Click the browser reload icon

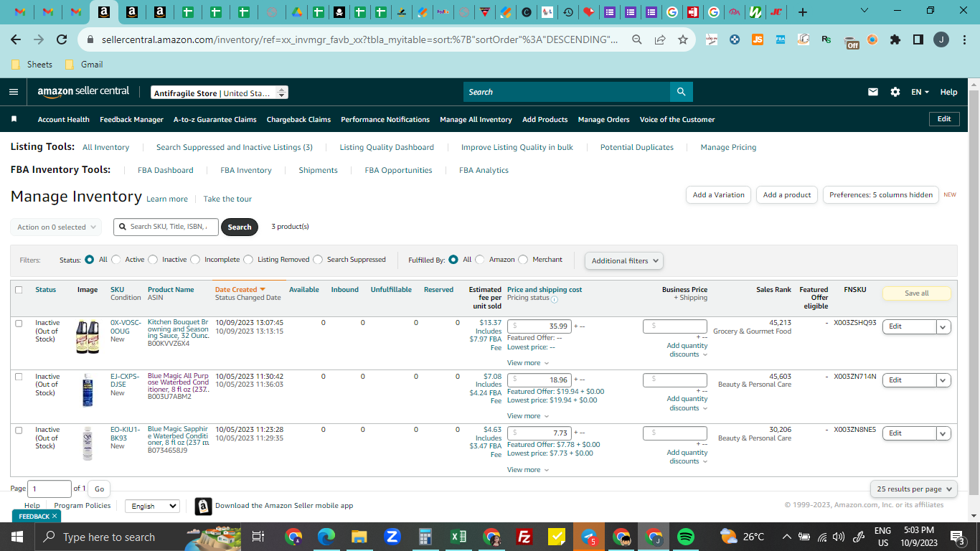pos(62,40)
